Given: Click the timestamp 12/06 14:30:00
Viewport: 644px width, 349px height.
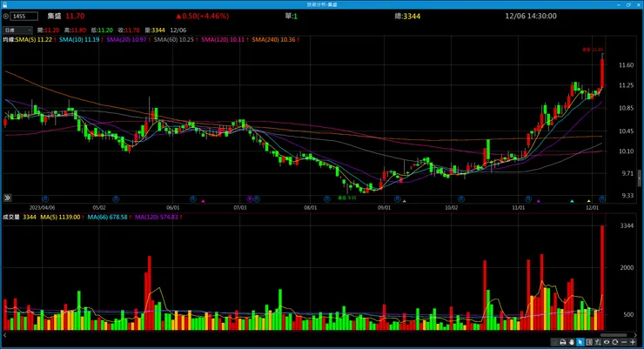Looking at the screenshot, I should pos(531,16).
